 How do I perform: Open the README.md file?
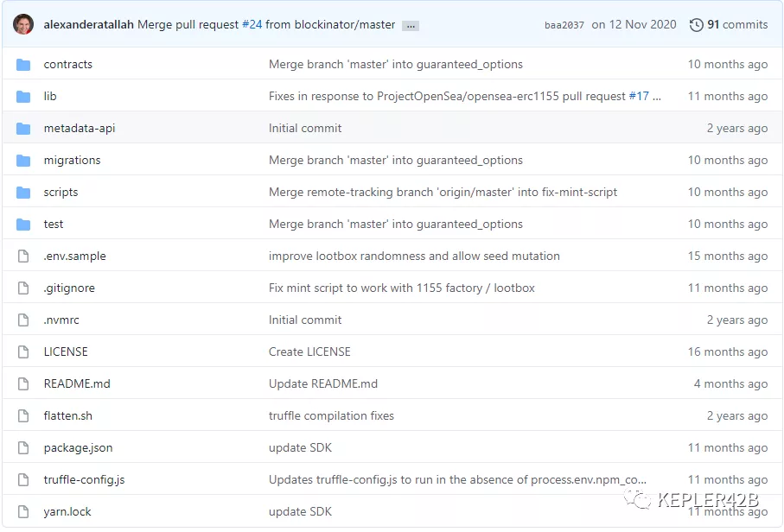point(77,384)
